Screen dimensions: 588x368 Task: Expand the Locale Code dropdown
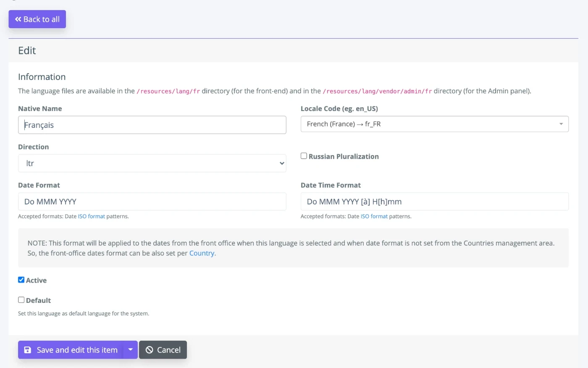point(434,124)
